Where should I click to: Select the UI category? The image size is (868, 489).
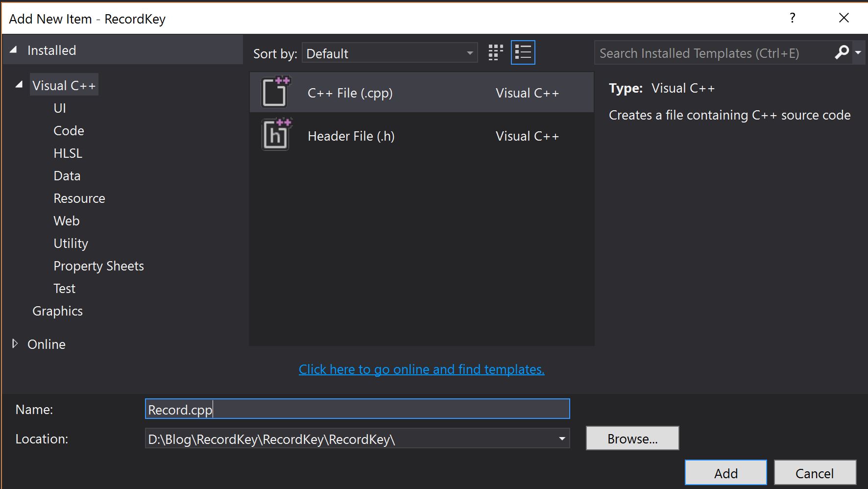coord(59,107)
